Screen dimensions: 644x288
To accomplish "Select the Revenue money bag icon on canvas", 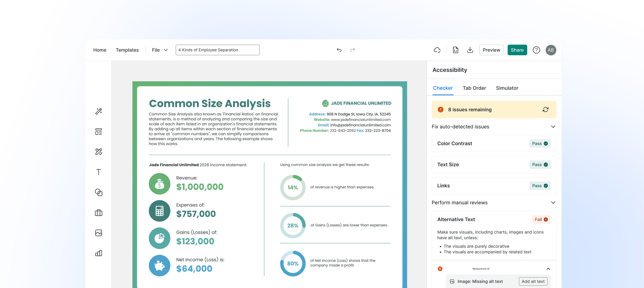I will tap(159, 184).
